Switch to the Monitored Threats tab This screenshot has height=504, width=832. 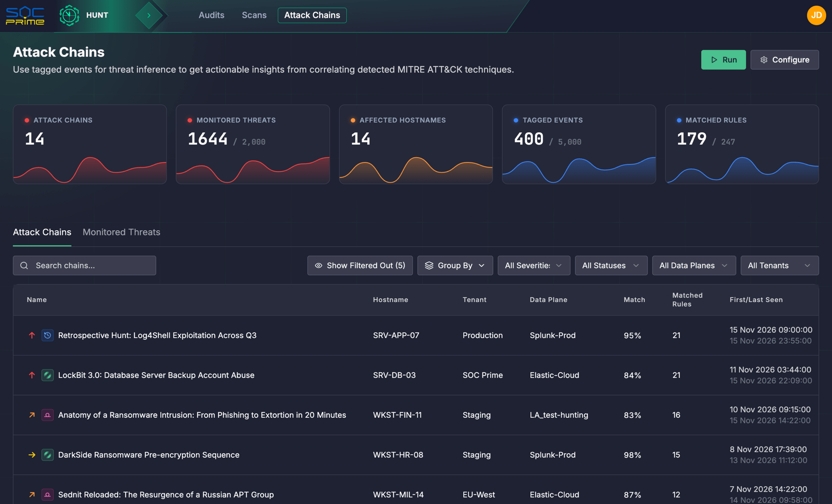[x=121, y=232]
